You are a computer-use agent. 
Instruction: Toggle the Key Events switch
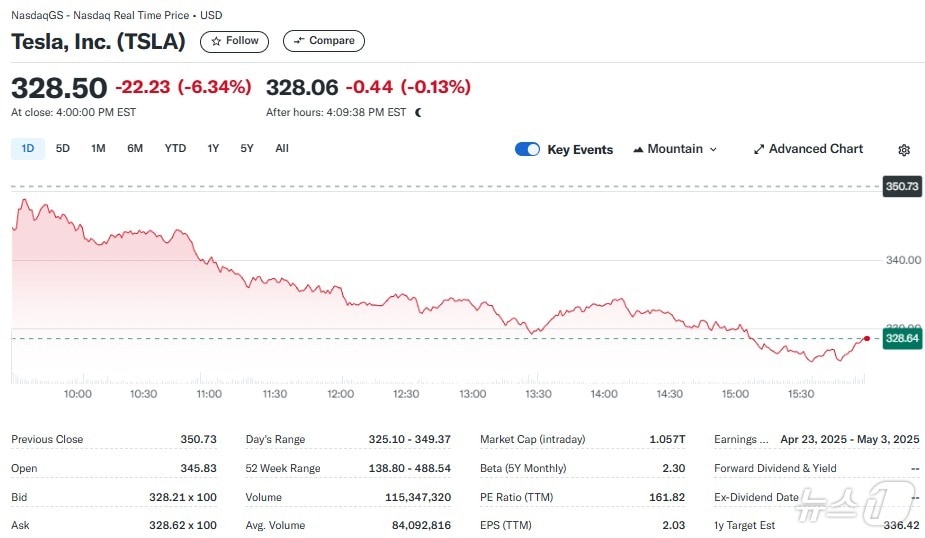(x=527, y=149)
